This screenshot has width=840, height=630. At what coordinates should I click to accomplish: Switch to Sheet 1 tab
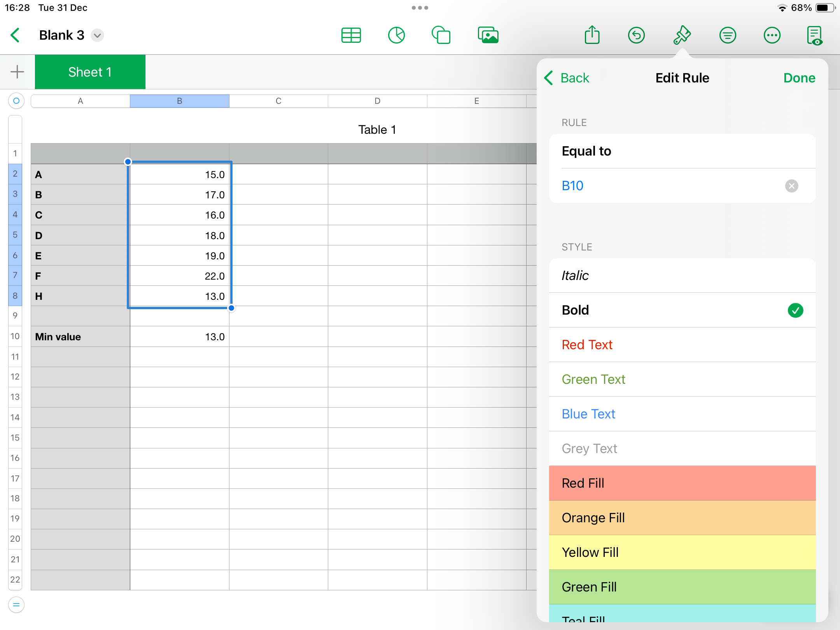[90, 72]
